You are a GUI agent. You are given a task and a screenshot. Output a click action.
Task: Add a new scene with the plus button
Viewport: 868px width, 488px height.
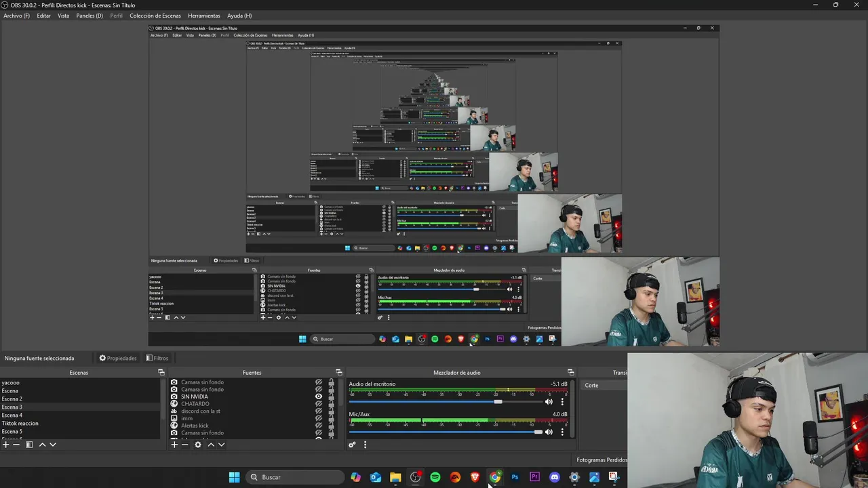tap(6, 445)
